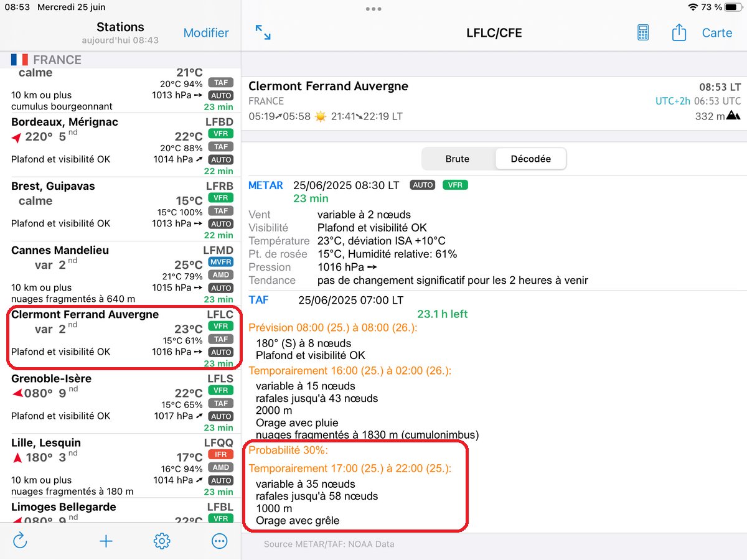Tap 'Temporairement 16:00 (25.) à 02:00 (26.)'
747x560 pixels.
[x=350, y=371]
